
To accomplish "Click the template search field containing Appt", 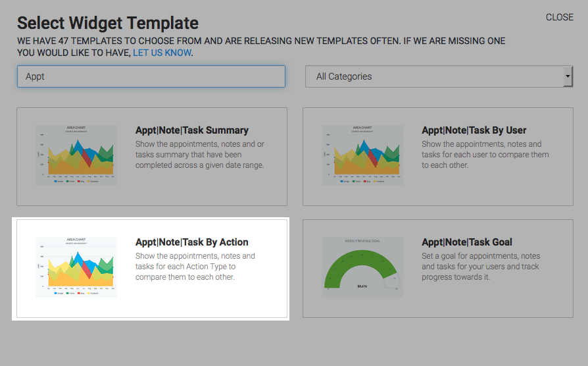I will (x=151, y=76).
